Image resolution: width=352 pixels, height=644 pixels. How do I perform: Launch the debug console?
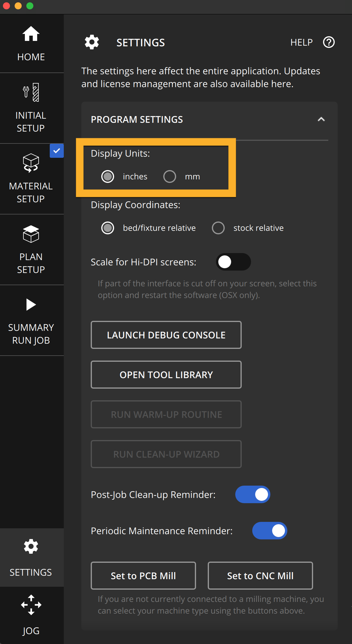pos(166,335)
